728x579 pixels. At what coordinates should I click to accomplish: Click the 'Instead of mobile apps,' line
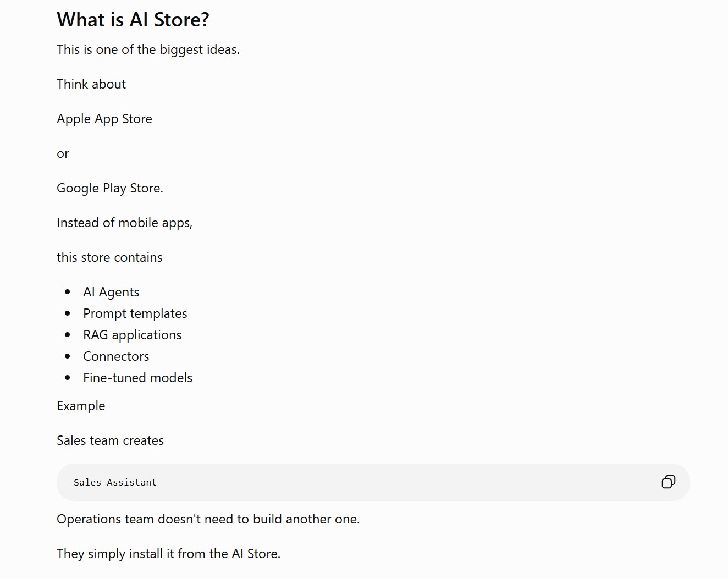click(x=125, y=223)
